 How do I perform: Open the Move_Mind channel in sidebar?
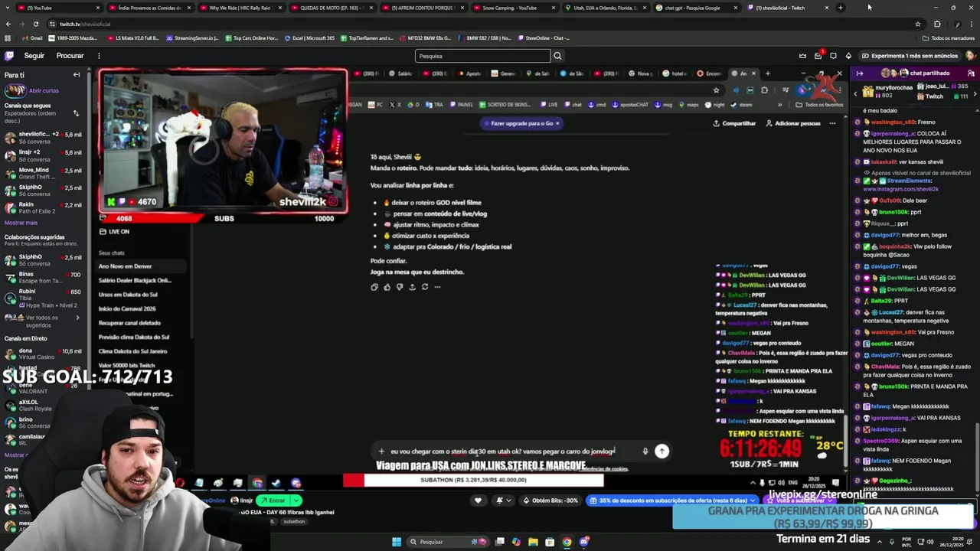[42, 173]
